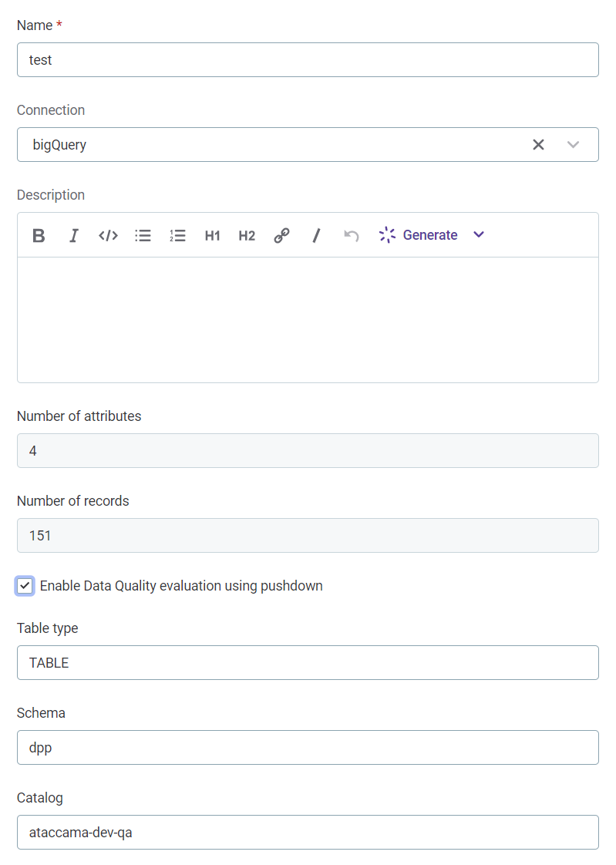Apply italic formatting in the description toolbar
Screen dimensions: 616x865
tap(73, 235)
